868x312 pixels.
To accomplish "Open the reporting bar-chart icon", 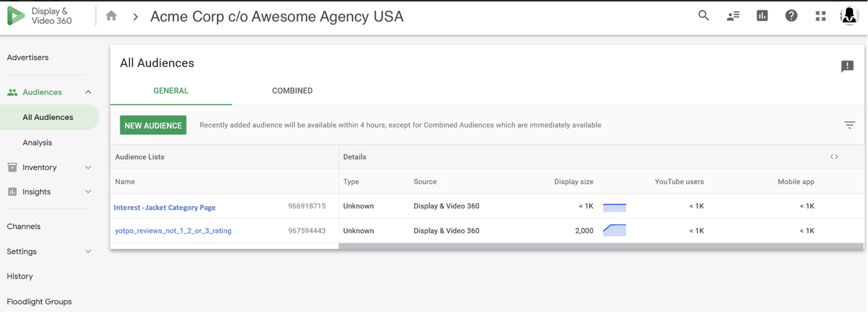I will [762, 16].
